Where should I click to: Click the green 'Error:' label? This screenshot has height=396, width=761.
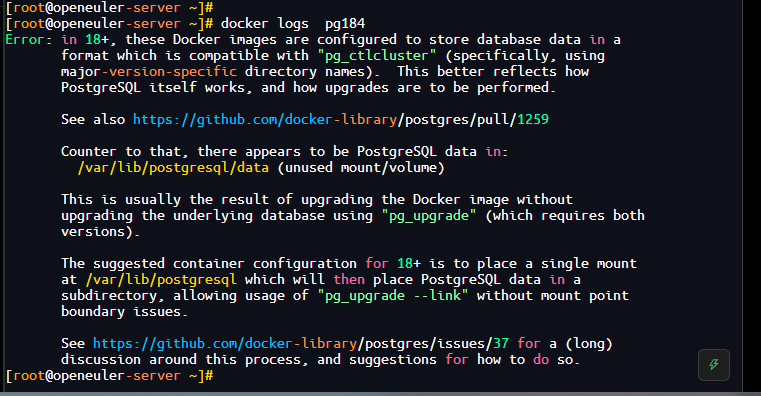point(29,39)
